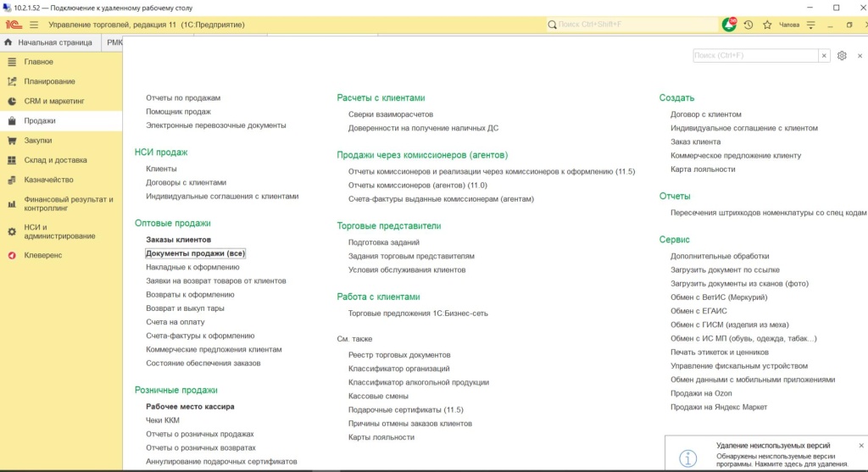The width and height of the screenshot is (868, 472).
Task: Click the info icon in notification
Action: click(x=688, y=458)
